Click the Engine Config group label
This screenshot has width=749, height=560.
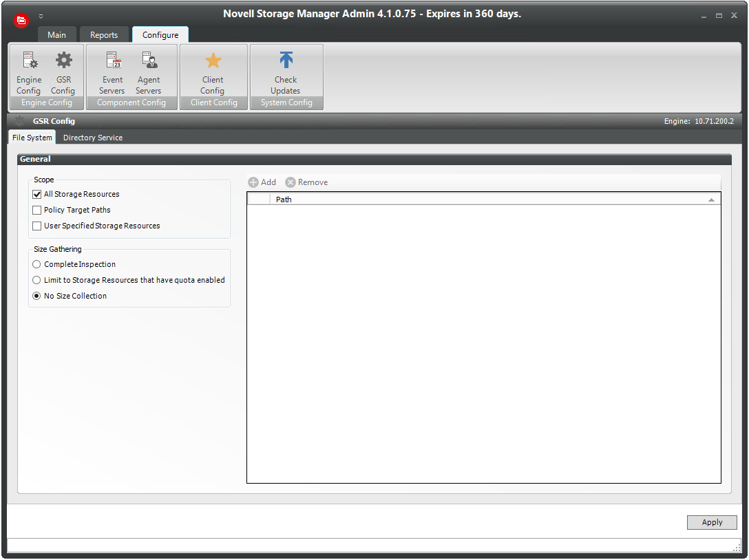click(47, 103)
